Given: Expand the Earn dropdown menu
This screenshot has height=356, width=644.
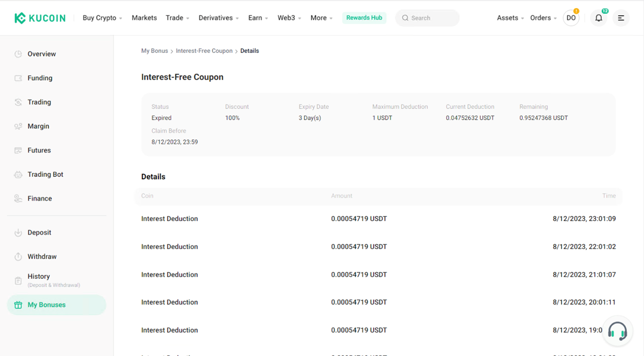Looking at the screenshot, I should (x=258, y=18).
